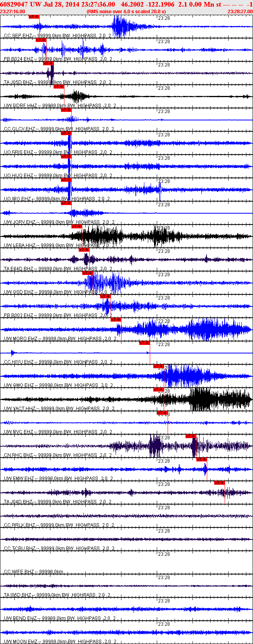Click the red pick flag on CC SEP trace
253x644 pixels.
[x=34, y=17]
